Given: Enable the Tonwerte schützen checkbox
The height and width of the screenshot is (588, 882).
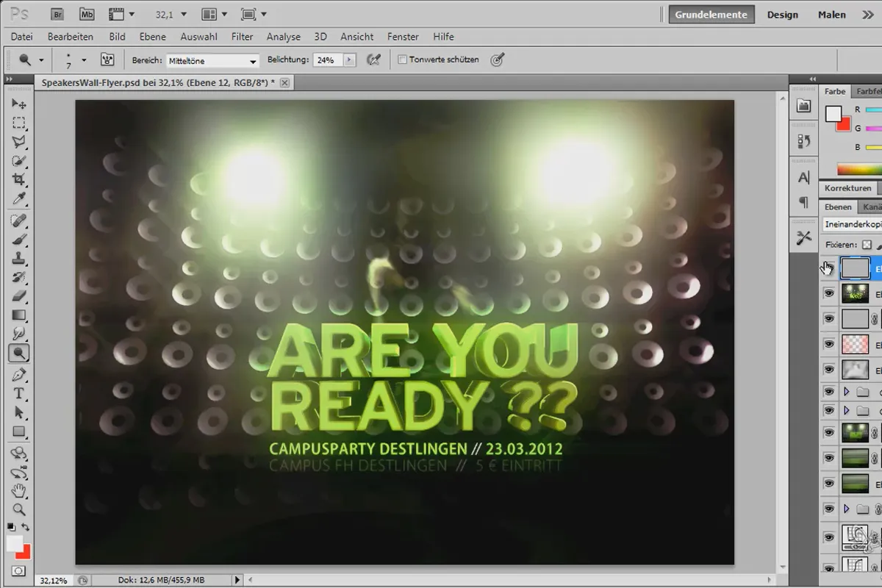Looking at the screenshot, I should (x=402, y=60).
